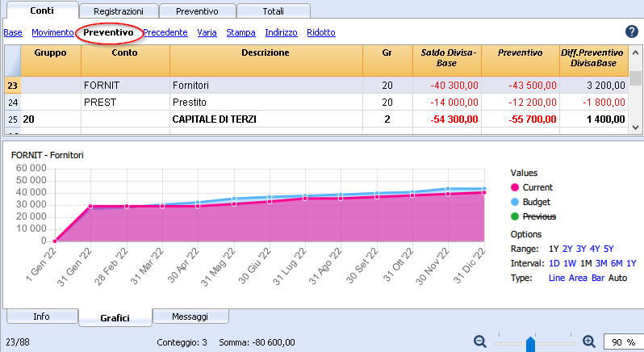Click the zoom in magnifier icon
Image resolution: width=644 pixels, height=352 pixels.
tap(589, 342)
